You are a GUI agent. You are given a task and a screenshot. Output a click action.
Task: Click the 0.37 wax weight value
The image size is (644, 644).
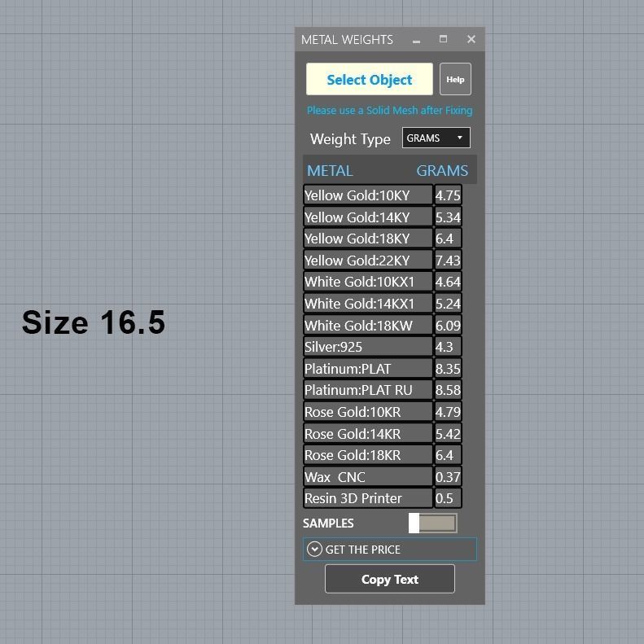[x=448, y=477]
